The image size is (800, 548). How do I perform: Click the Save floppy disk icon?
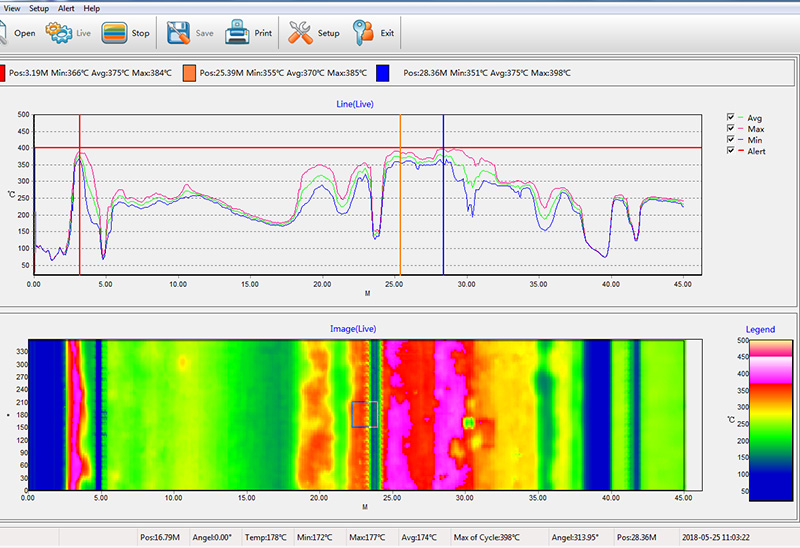(x=179, y=33)
